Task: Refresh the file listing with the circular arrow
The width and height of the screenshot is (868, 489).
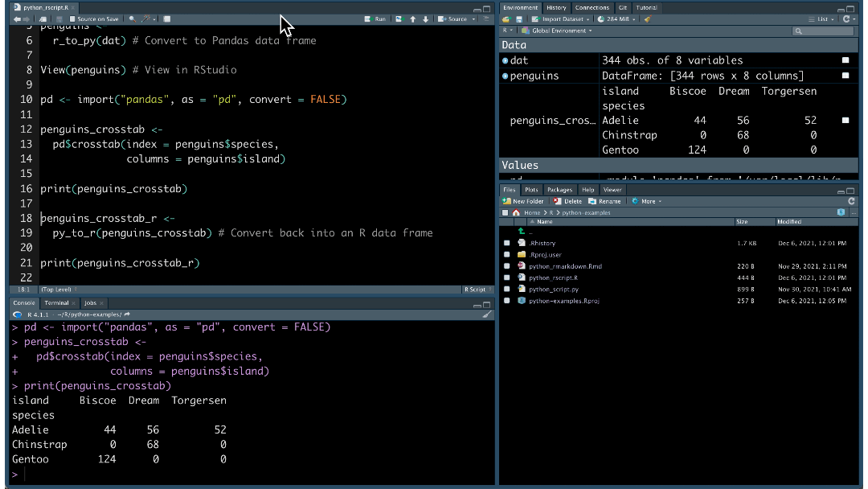Action: click(x=851, y=201)
